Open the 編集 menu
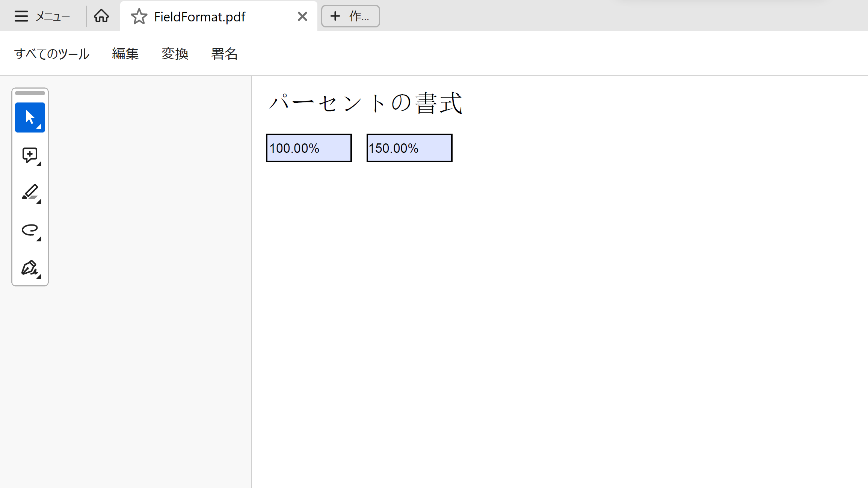Viewport: 868px width, 488px height. click(125, 54)
